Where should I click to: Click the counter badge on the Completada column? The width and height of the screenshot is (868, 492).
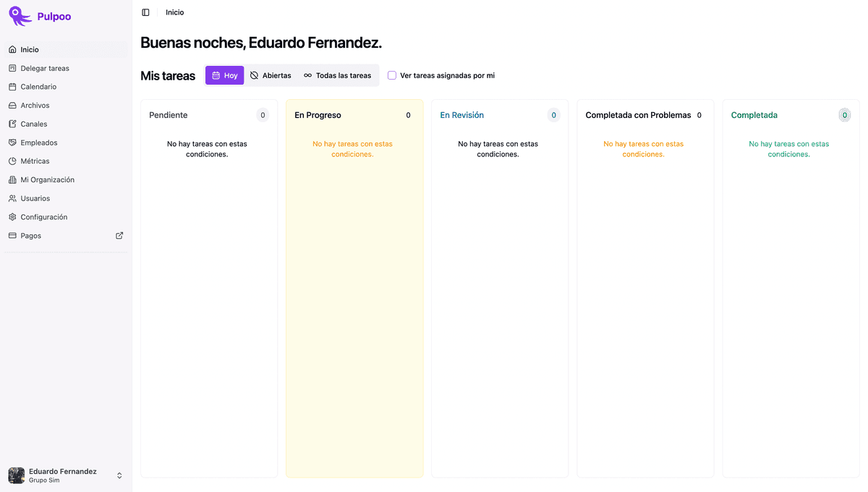click(x=844, y=114)
